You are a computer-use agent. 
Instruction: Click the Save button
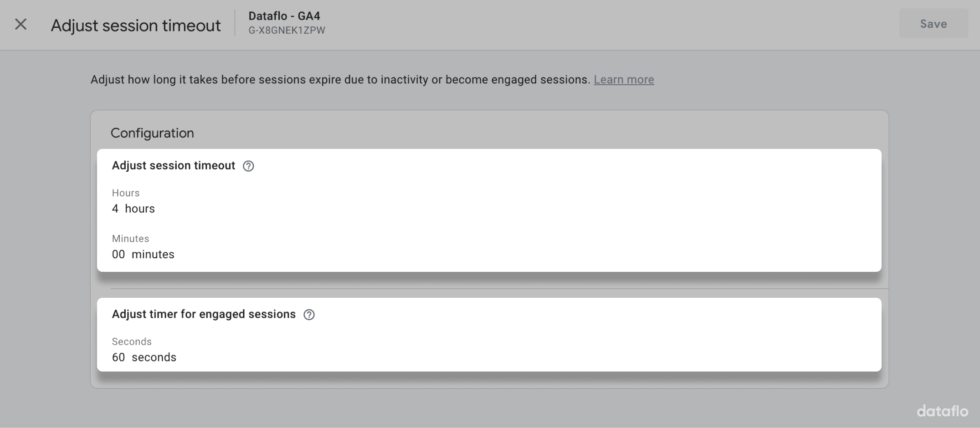pos(933,24)
